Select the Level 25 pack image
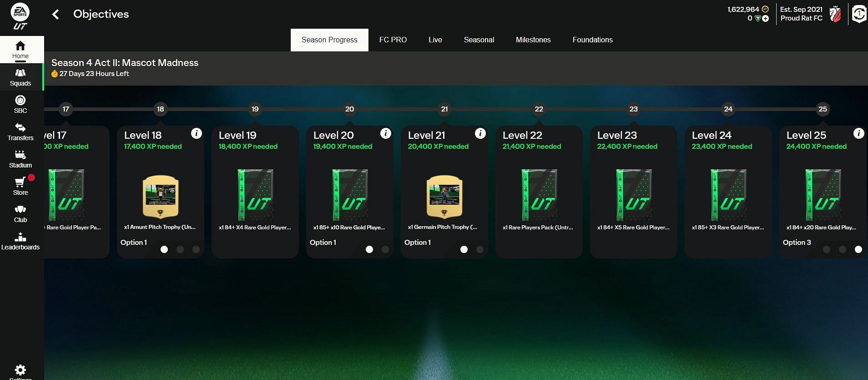868x380 pixels. (x=823, y=195)
